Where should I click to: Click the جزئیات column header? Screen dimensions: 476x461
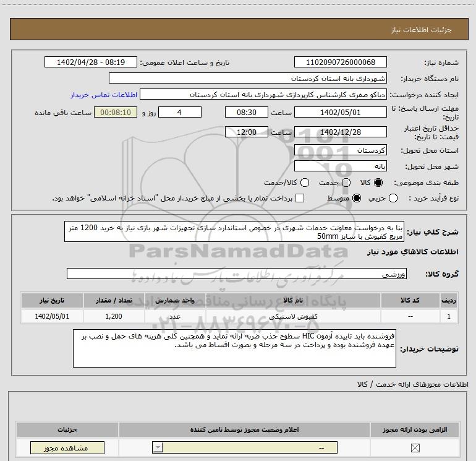point(67,429)
